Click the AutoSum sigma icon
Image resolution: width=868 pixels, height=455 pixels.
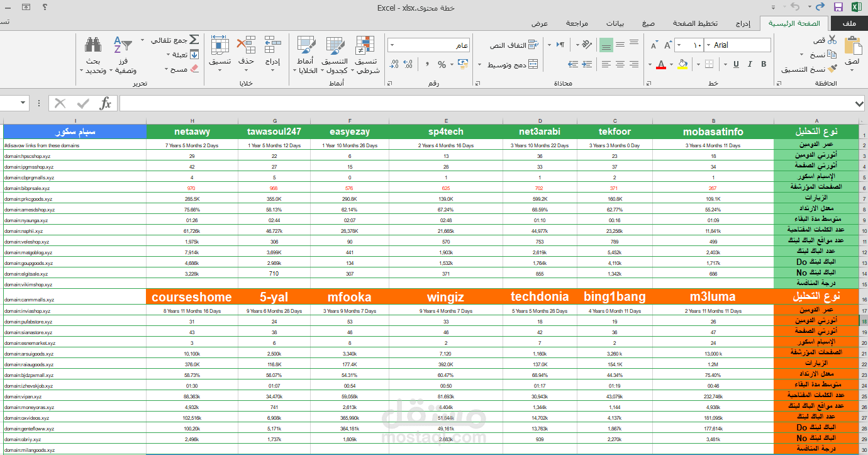pos(194,40)
